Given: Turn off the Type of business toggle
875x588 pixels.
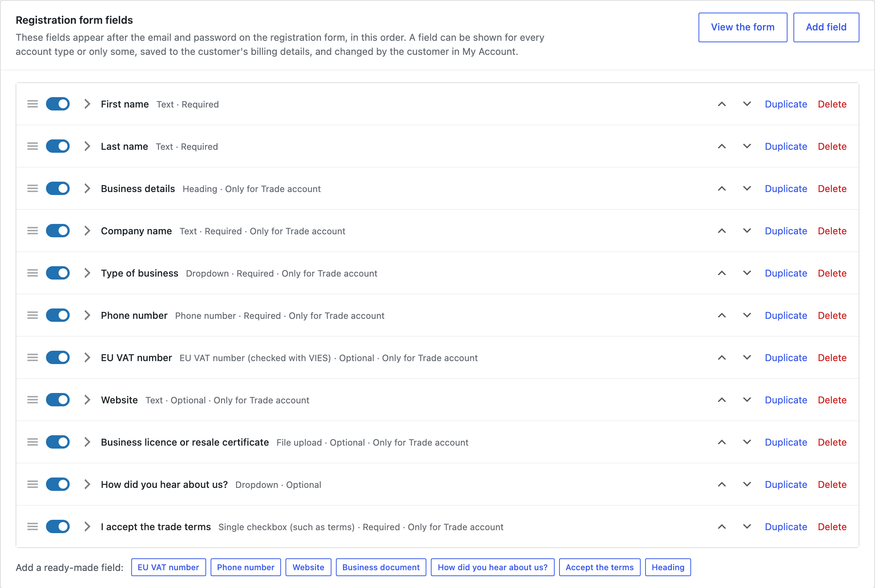Looking at the screenshot, I should pos(58,273).
